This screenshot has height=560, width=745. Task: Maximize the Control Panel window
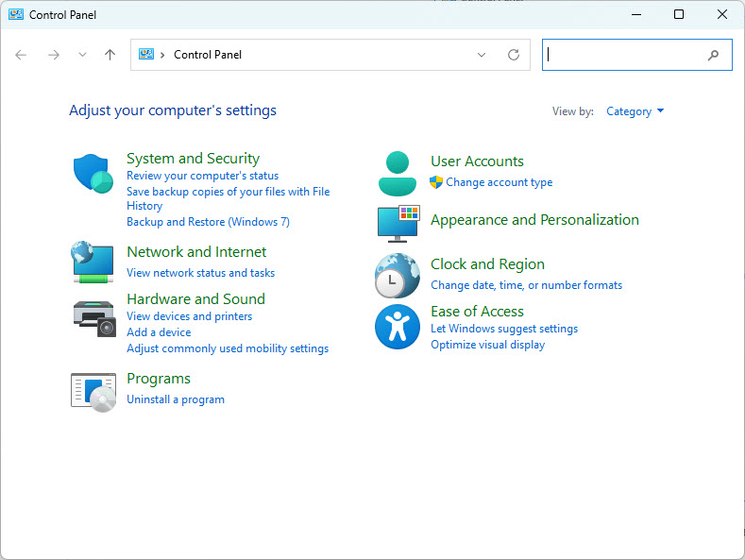[679, 14]
